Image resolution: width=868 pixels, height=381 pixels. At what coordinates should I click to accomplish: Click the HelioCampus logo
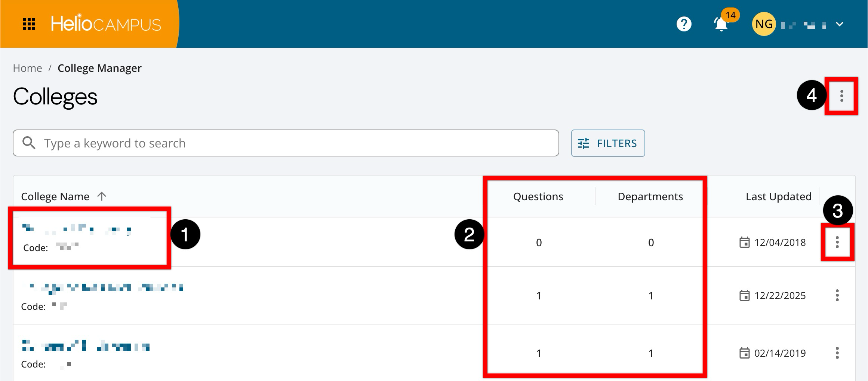(x=106, y=24)
